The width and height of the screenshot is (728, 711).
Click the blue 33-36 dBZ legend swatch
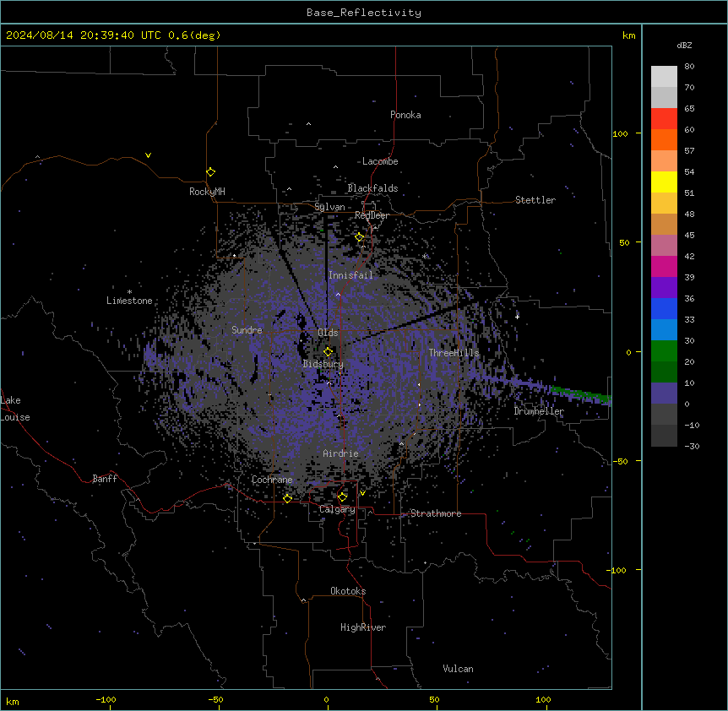[x=664, y=308]
